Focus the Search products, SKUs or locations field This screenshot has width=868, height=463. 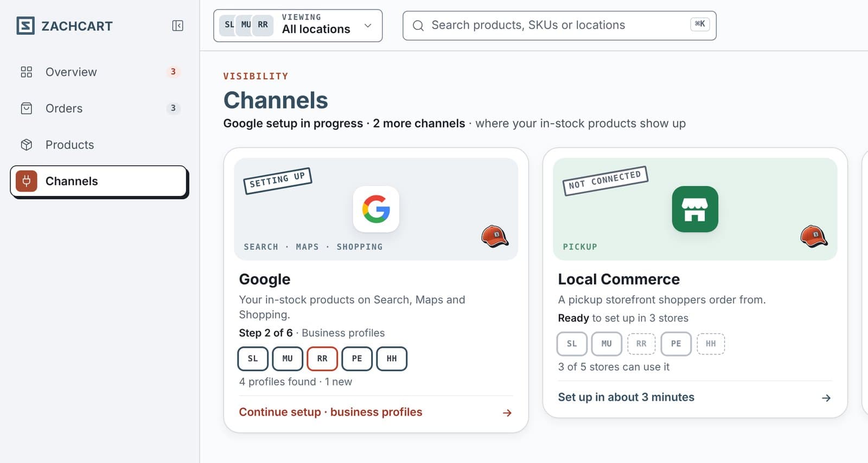[x=559, y=26]
